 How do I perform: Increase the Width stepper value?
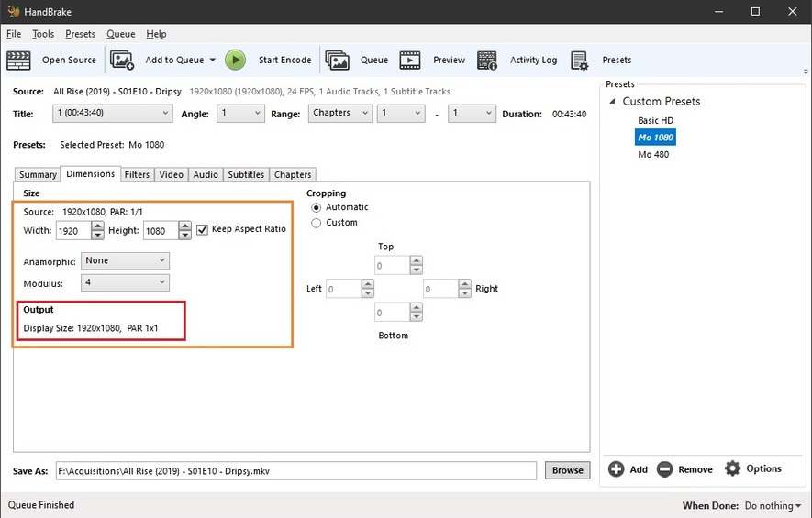point(97,226)
